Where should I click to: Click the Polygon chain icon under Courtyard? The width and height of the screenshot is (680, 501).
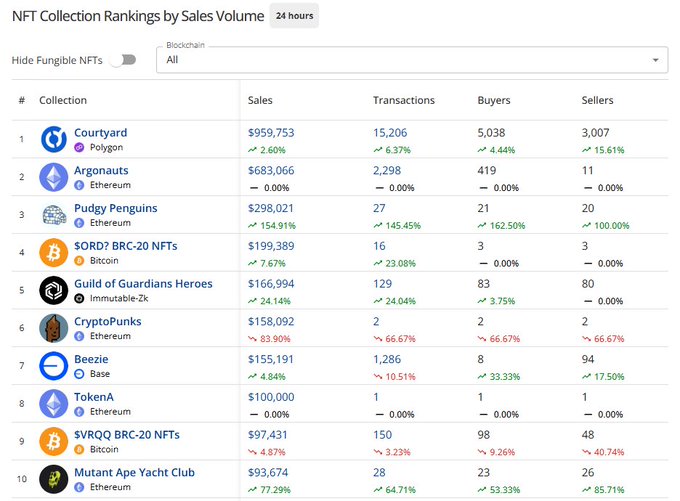(x=79, y=147)
